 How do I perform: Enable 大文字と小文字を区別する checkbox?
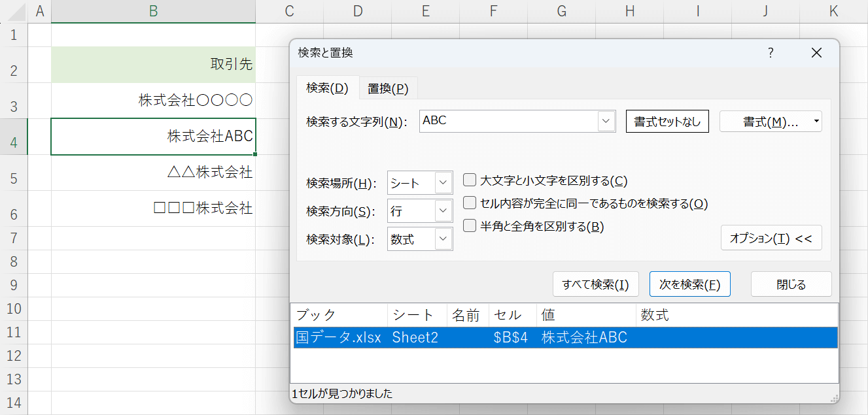click(x=469, y=180)
